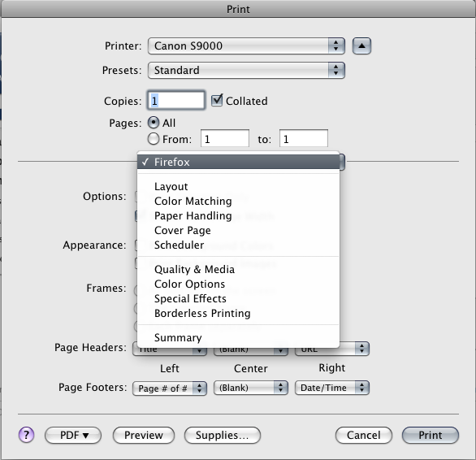476x460 pixels.
Task: Click the Supplies... button
Action: tap(223, 435)
